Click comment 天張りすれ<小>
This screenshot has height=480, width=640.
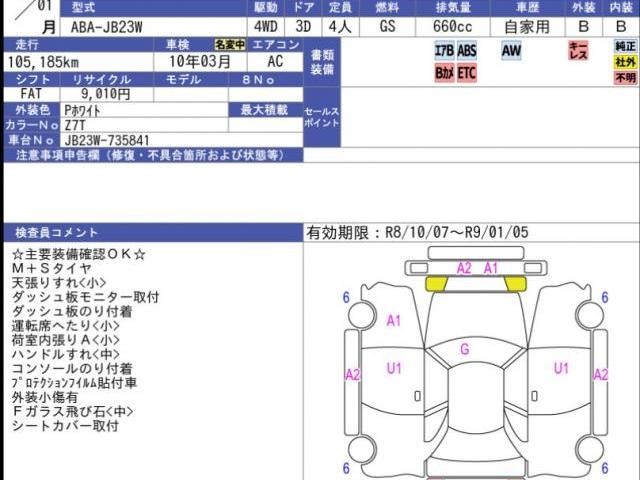click(59, 283)
